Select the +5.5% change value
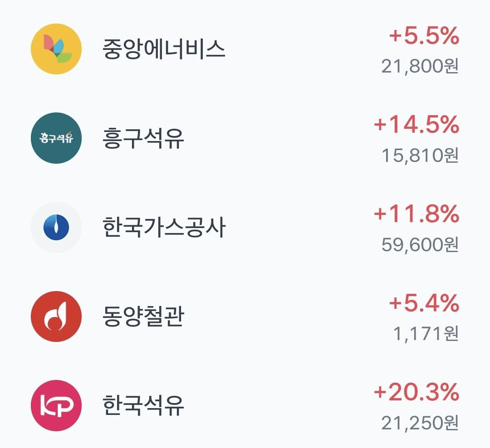The image size is (490, 448). click(424, 36)
